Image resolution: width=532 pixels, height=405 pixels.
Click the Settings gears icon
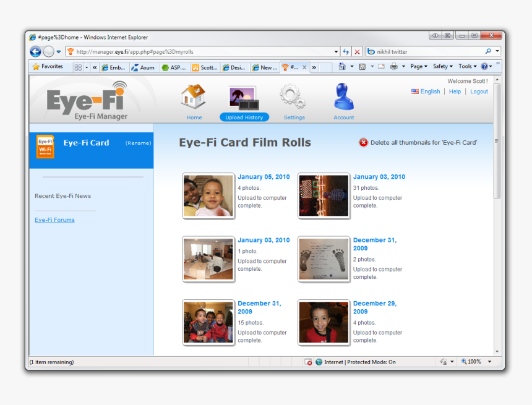[x=293, y=96]
